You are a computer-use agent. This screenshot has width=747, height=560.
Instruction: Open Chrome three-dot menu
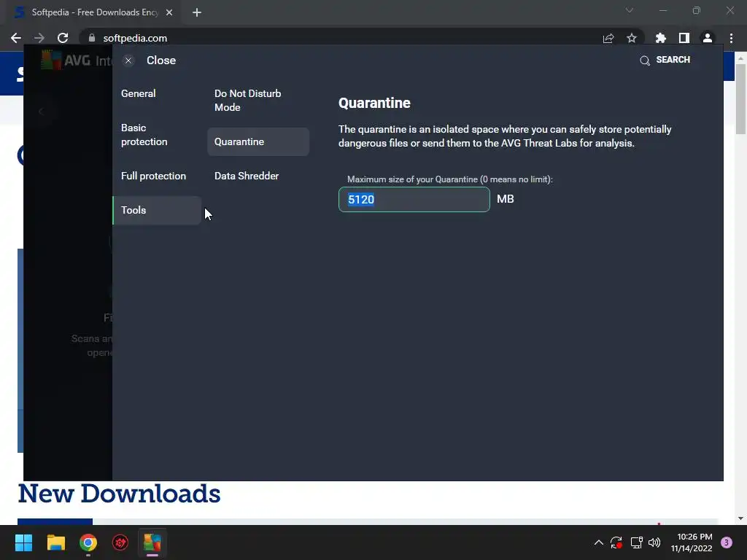pos(731,38)
